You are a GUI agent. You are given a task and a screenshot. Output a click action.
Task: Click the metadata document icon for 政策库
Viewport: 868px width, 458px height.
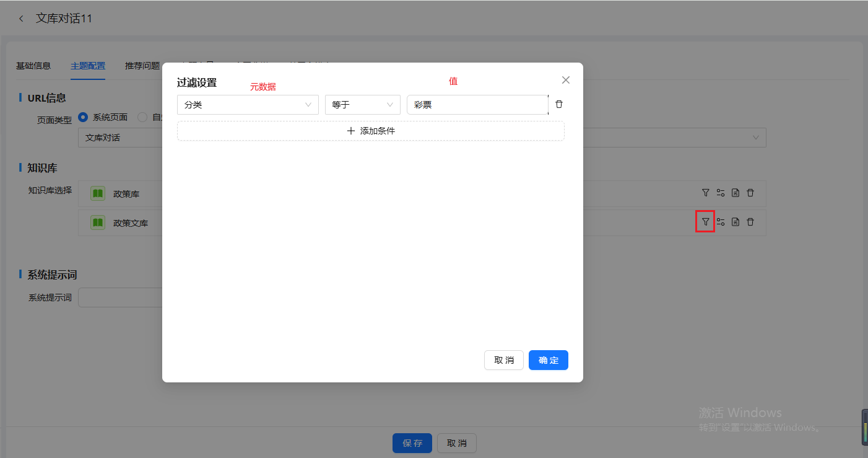click(736, 193)
